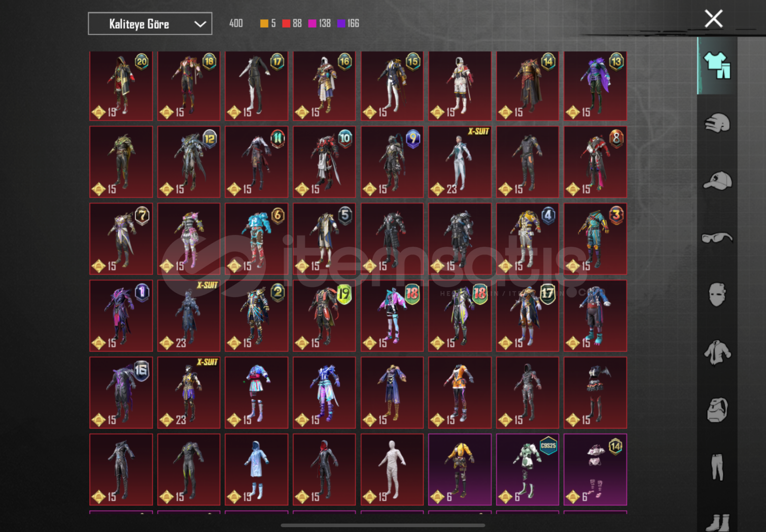Viewport: 766px width, 532px height.
Task: Select the white X-SUIT in second row
Action: 460,162
